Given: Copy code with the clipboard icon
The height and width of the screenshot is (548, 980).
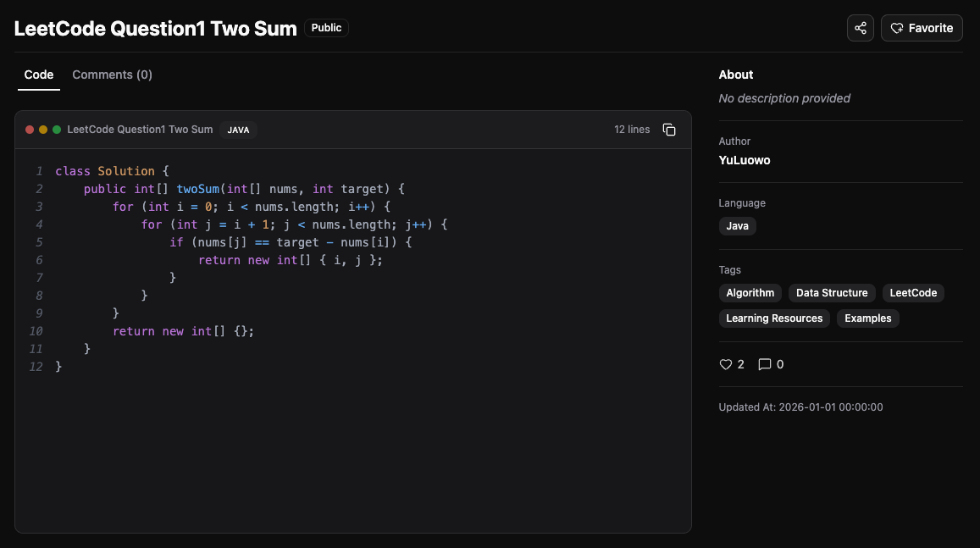Looking at the screenshot, I should click(669, 130).
